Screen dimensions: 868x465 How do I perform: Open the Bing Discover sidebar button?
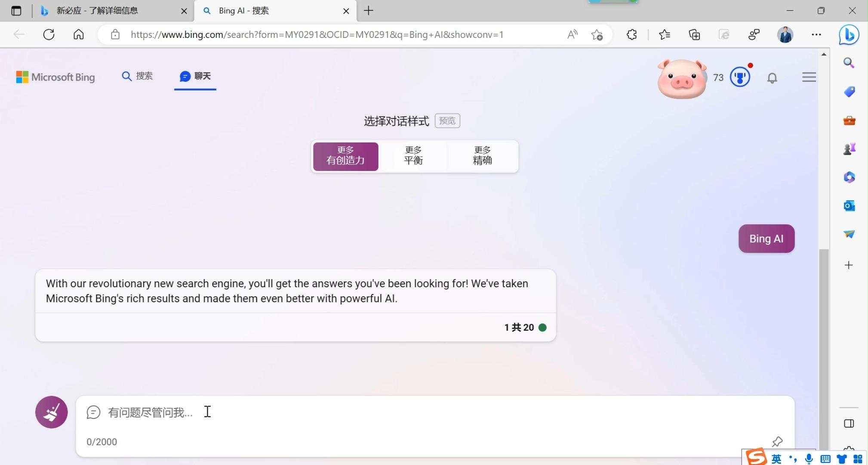click(849, 34)
